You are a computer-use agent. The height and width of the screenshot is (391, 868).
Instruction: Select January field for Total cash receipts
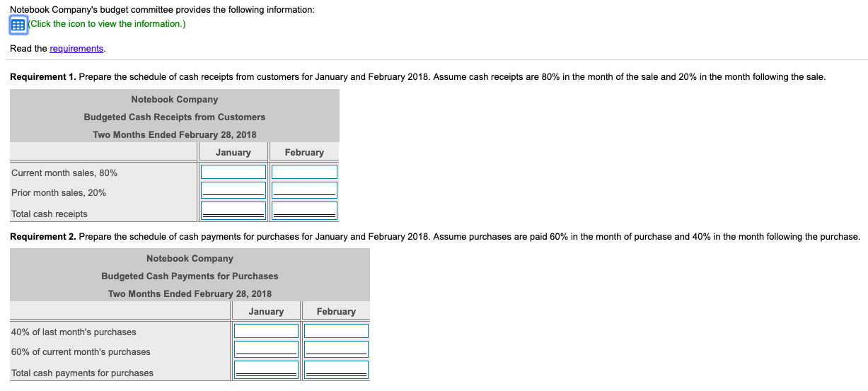coord(233,211)
